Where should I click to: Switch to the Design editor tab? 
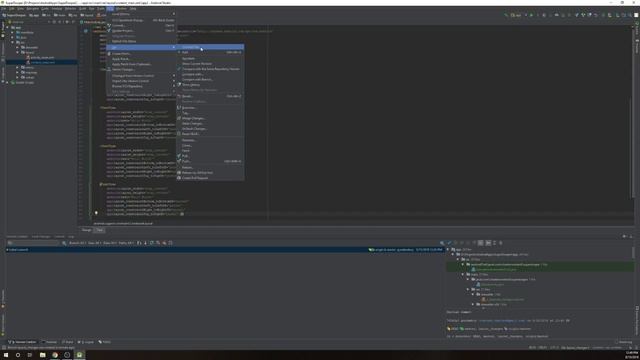click(87, 230)
